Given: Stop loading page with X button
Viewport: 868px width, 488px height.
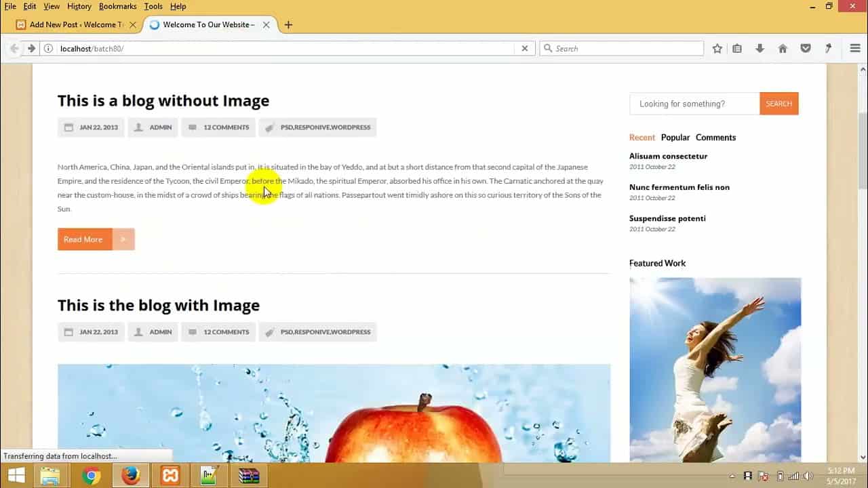Looking at the screenshot, I should click(524, 49).
